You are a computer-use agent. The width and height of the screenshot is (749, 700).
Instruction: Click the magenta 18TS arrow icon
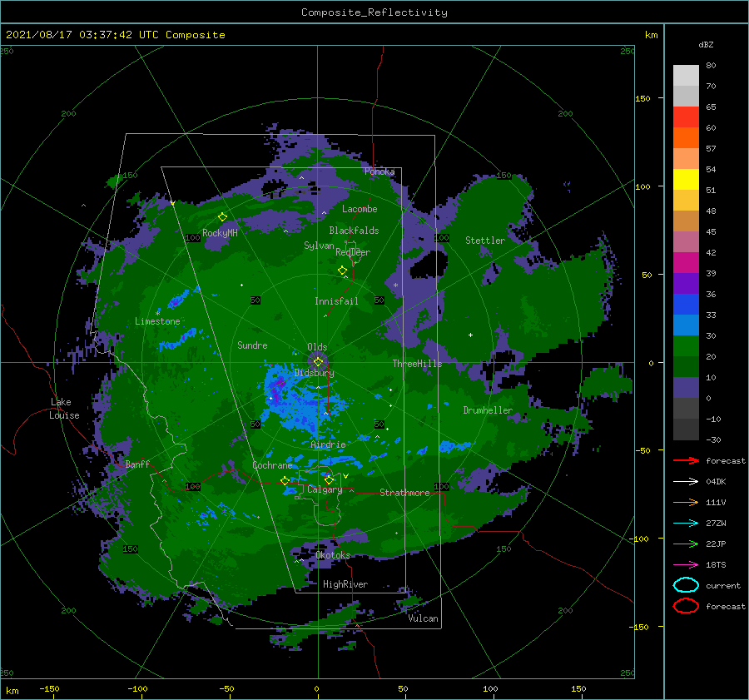686,565
